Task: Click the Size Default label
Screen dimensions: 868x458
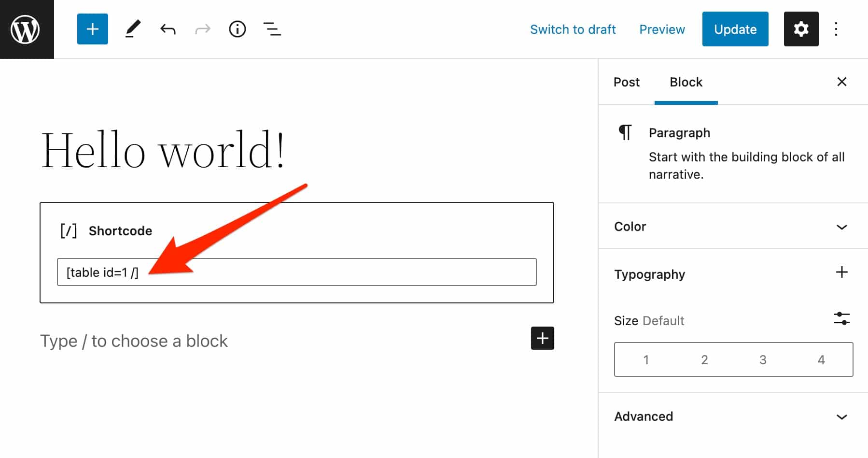Action: point(649,321)
